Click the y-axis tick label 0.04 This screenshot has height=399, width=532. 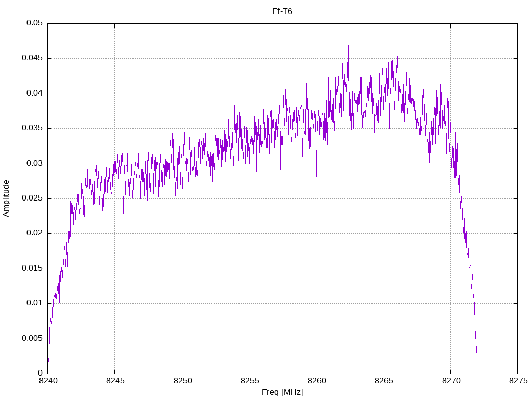(x=35, y=94)
